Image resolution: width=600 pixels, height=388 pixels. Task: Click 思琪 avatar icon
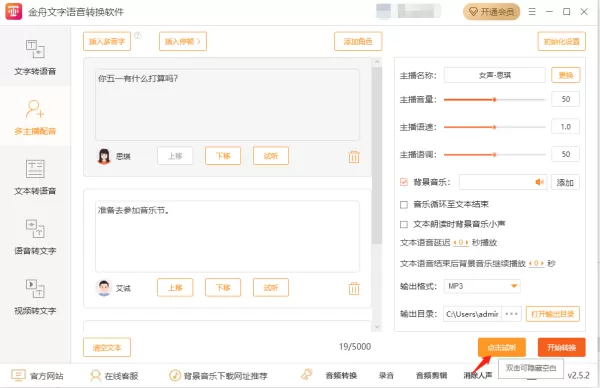tap(104, 156)
